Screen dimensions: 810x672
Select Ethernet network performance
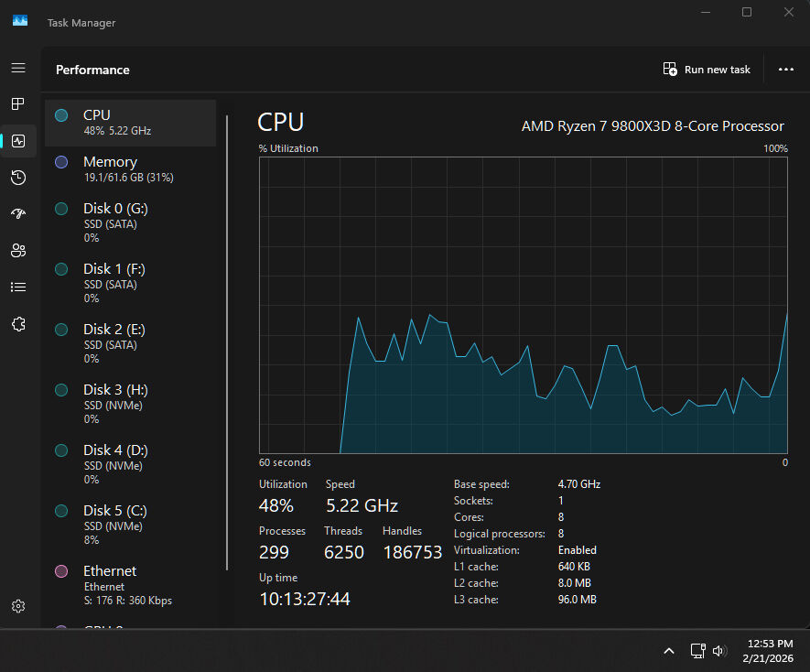130,585
